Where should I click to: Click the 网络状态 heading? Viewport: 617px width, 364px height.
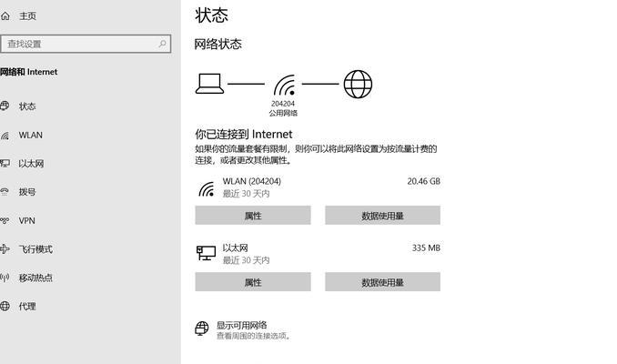click(x=218, y=44)
